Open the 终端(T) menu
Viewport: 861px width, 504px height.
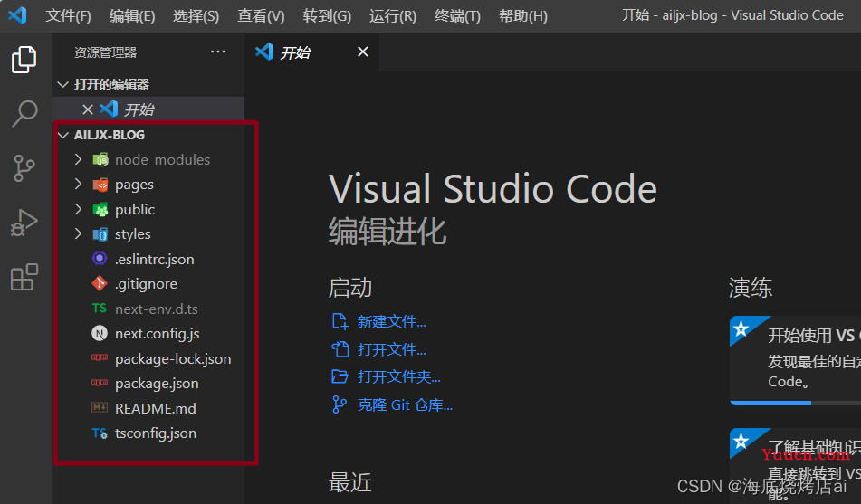point(457,16)
